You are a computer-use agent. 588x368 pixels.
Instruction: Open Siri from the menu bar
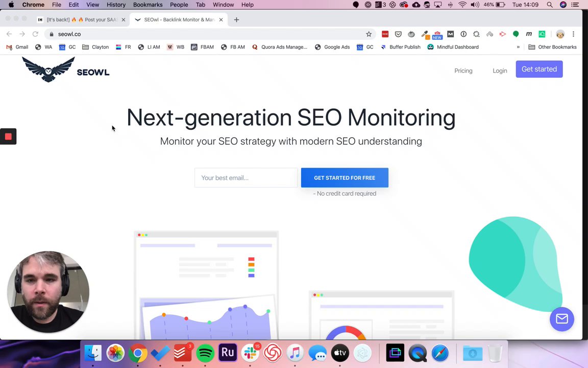[x=563, y=5]
